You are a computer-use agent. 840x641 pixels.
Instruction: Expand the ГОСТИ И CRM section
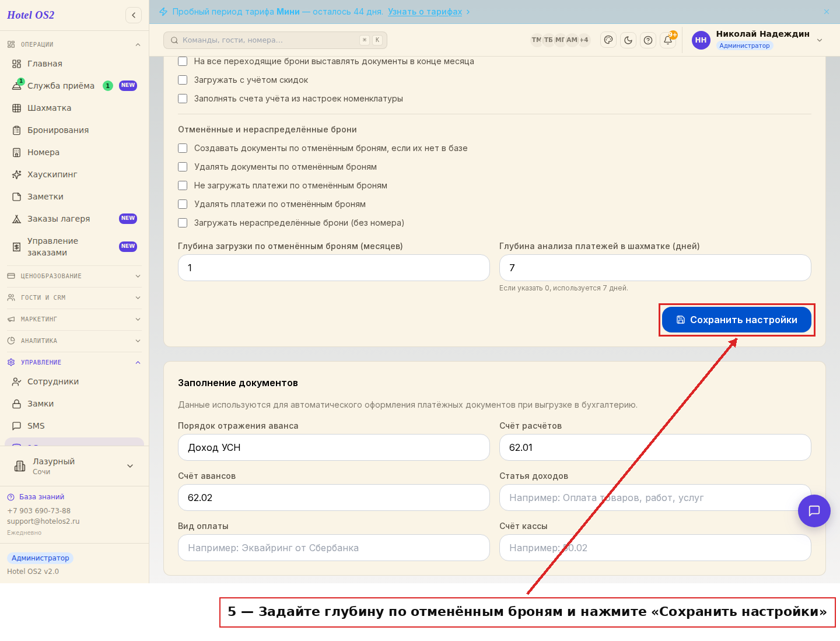[74, 297]
